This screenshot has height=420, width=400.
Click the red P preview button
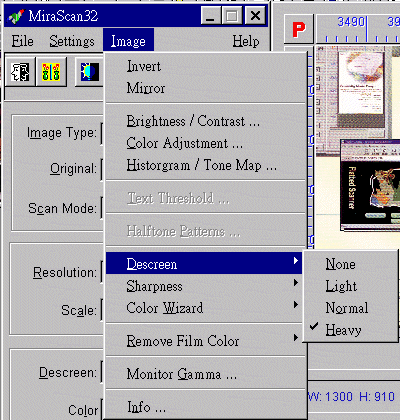coord(299,29)
